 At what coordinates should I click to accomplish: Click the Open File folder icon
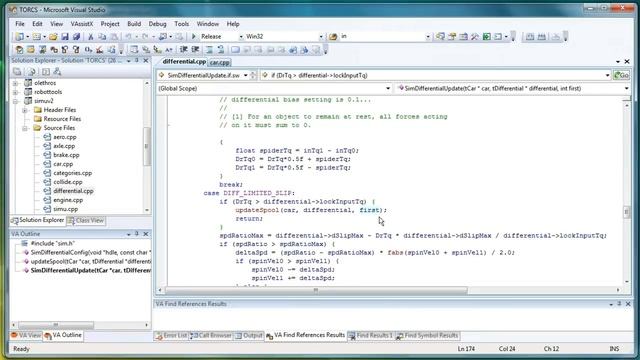[53, 37]
